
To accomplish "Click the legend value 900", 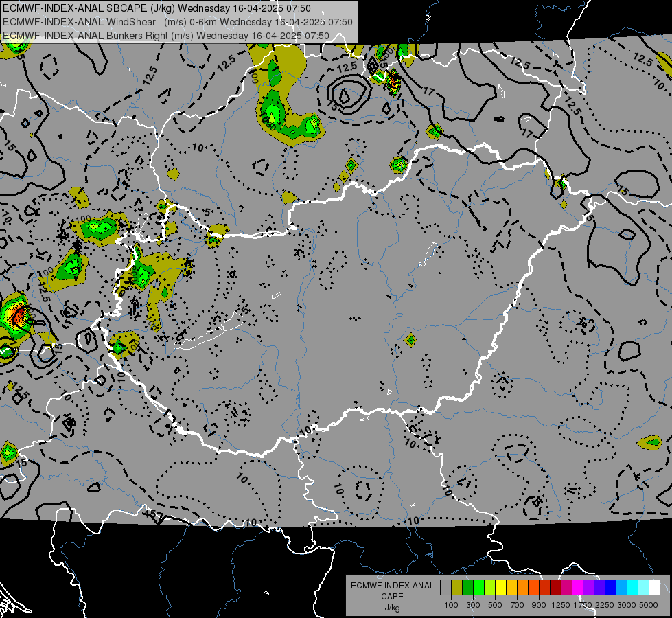I will click(x=539, y=605).
